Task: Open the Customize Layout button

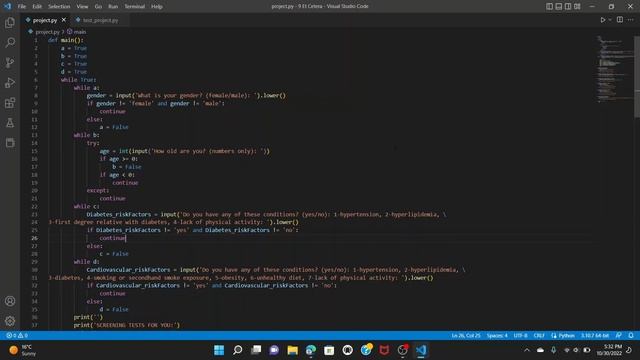Action: coord(577,7)
